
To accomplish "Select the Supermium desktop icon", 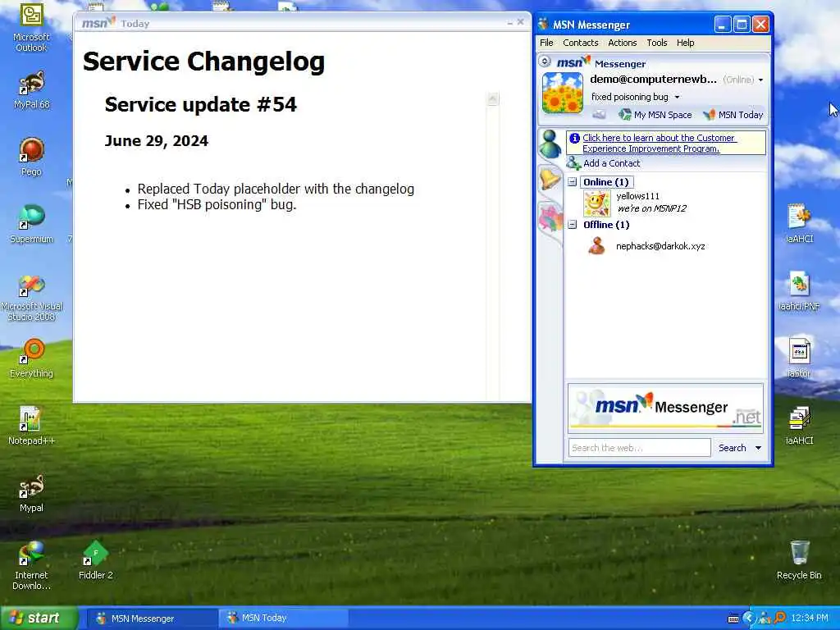I will pyautogui.click(x=32, y=224).
